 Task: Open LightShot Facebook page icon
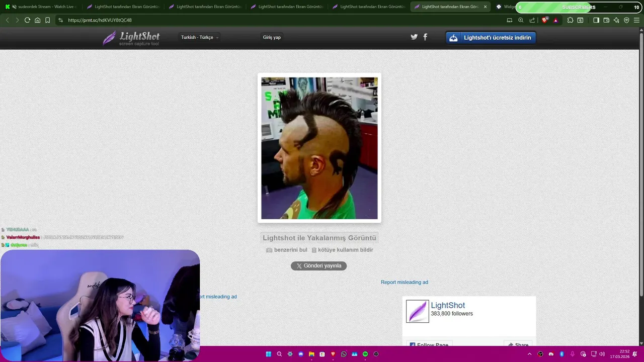click(425, 37)
